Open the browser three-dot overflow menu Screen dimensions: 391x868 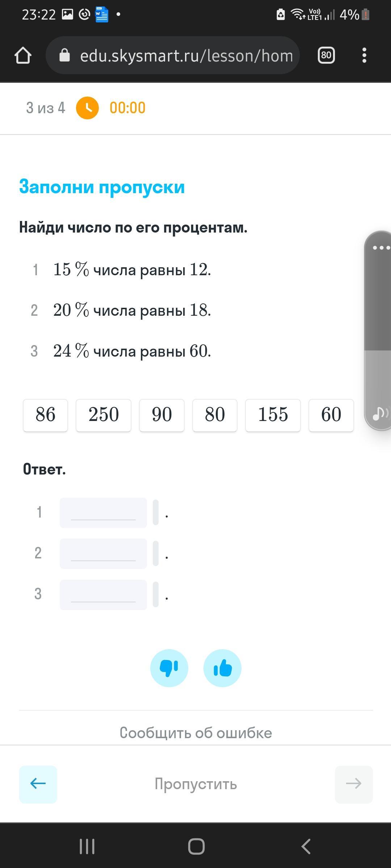[x=364, y=55]
